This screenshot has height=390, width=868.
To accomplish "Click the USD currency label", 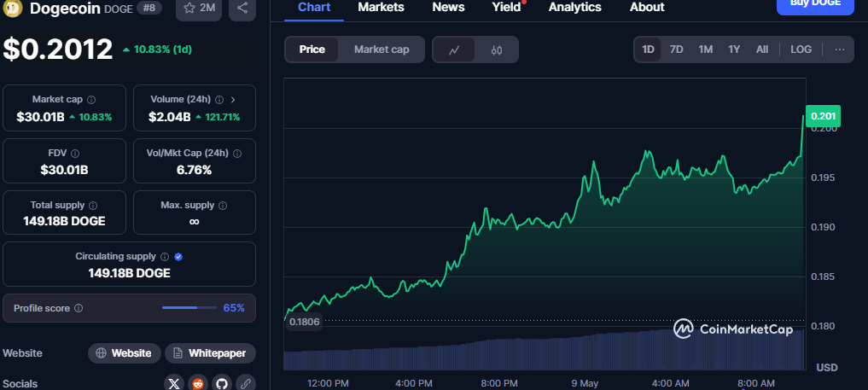I will pyautogui.click(x=826, y=367).
